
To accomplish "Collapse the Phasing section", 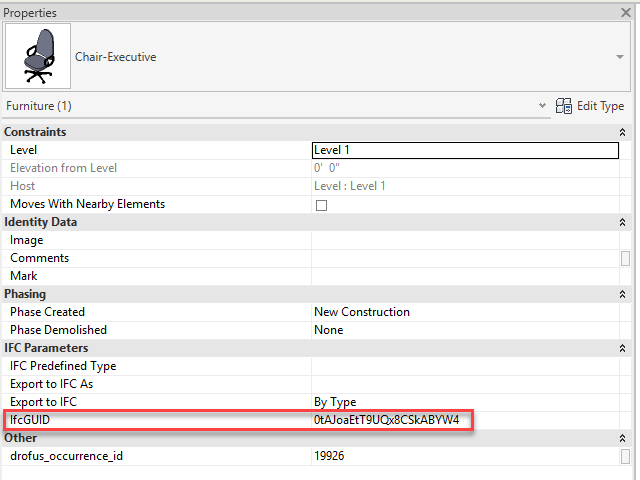I will point(623,294).
